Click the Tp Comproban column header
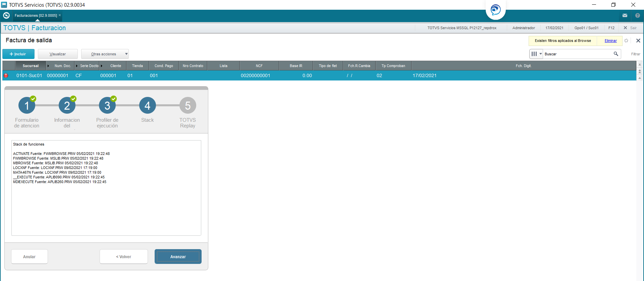Screen dimensions: 644x281 pyautogui.click(x=393, y=66)
